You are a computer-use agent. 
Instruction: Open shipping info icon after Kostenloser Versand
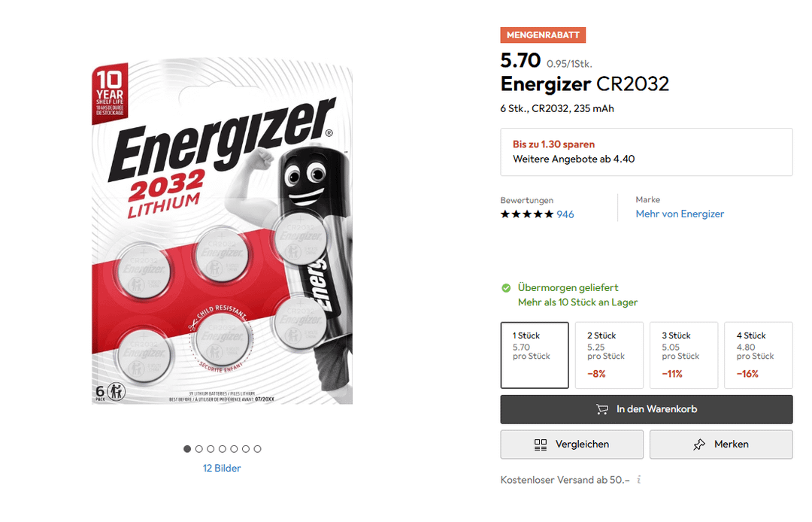639,480
